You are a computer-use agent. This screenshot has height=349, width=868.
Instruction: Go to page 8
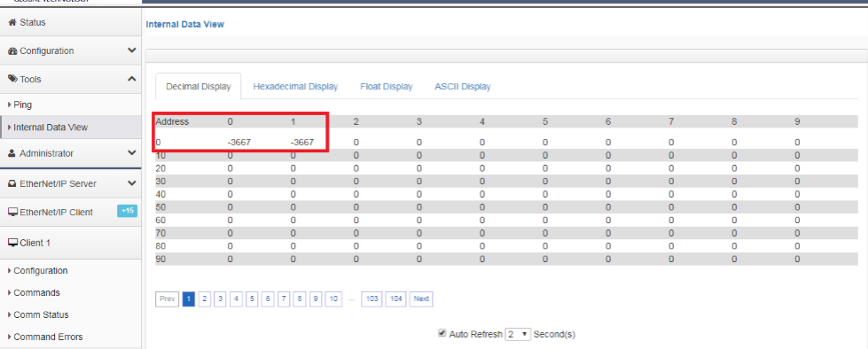pos(300,299)
